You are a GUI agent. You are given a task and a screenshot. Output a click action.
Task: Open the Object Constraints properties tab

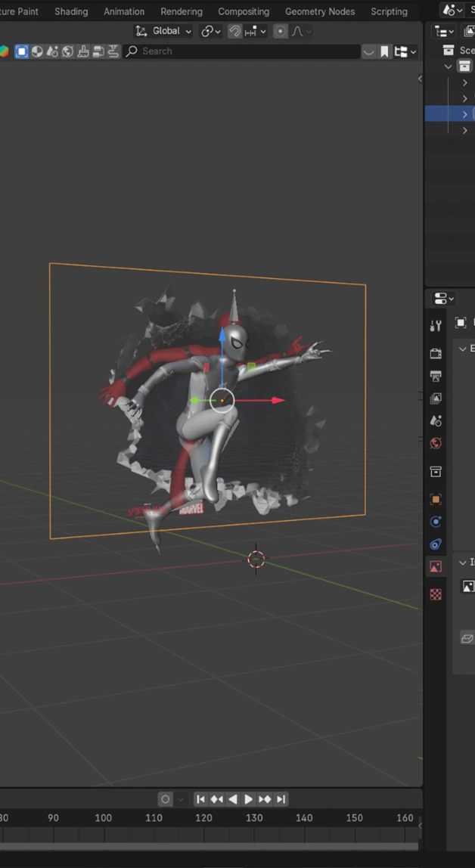click(x=436, y=544)
